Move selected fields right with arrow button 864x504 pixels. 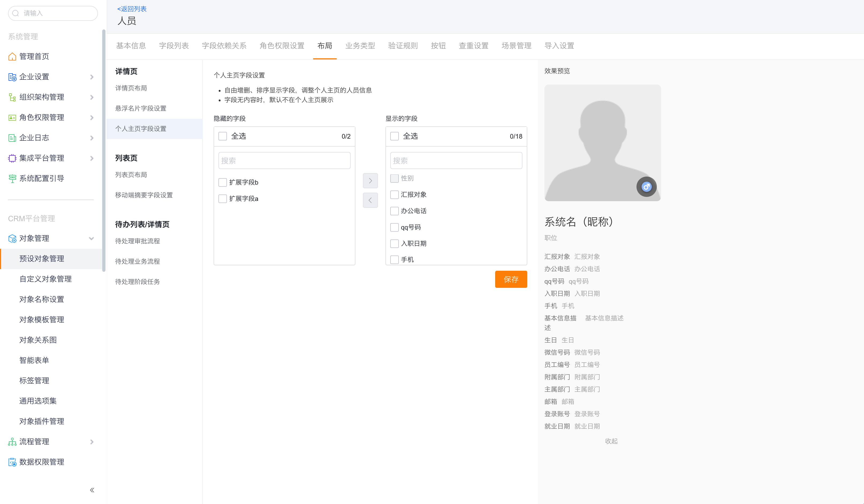tap(370, 181)
